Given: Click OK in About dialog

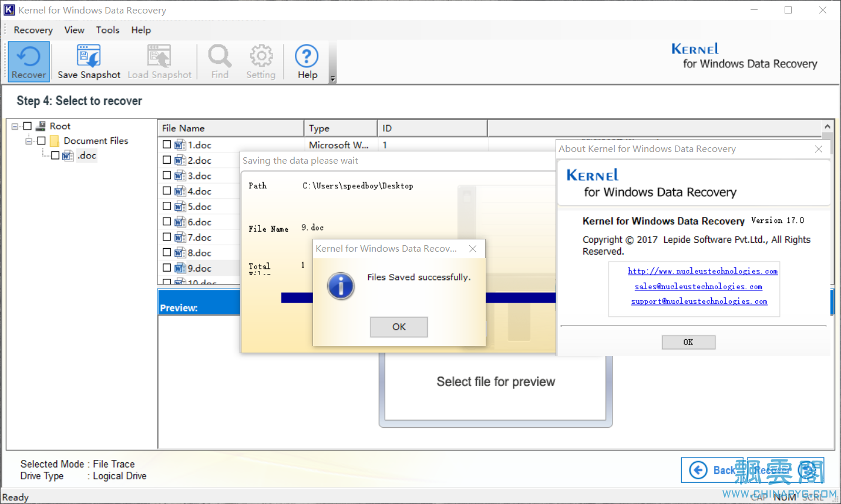Looking at the screenshot, I should [x=688, y=342].
